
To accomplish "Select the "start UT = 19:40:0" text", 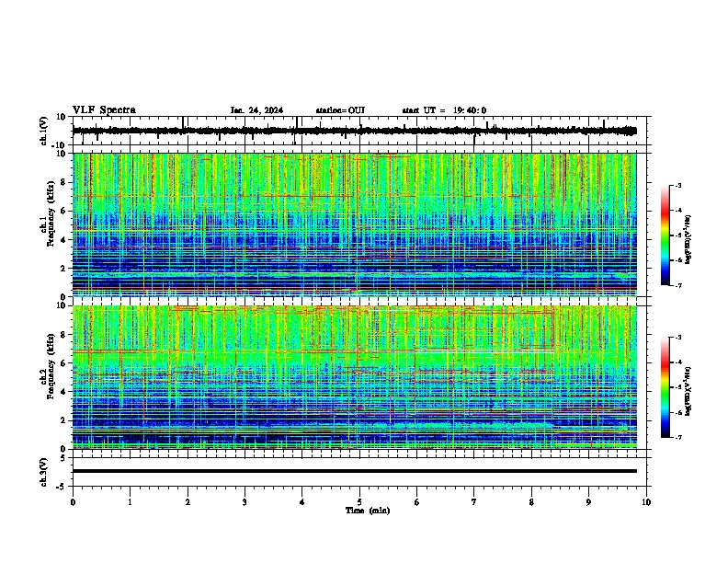I will [444, 110].
